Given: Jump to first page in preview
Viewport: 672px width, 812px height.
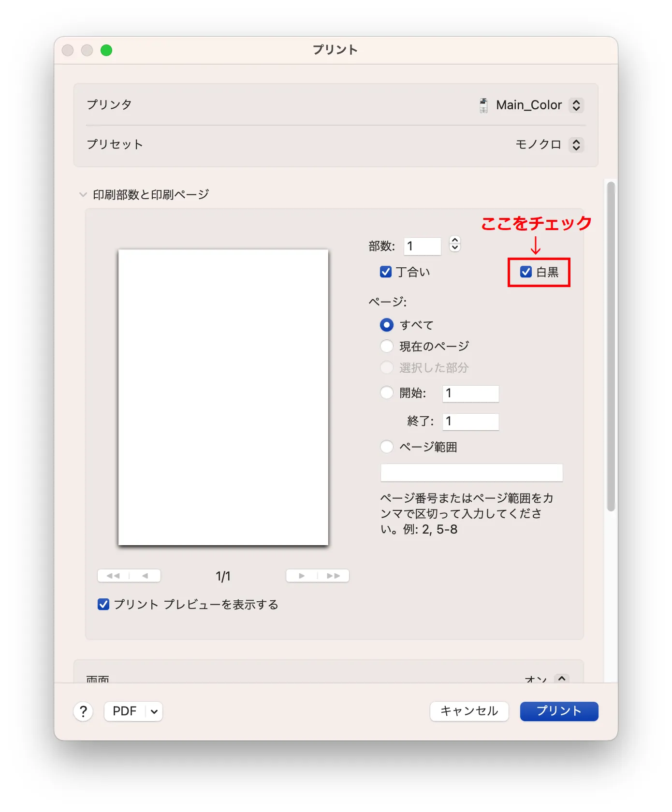Looking at the screenshot, I should coord(113,576).
